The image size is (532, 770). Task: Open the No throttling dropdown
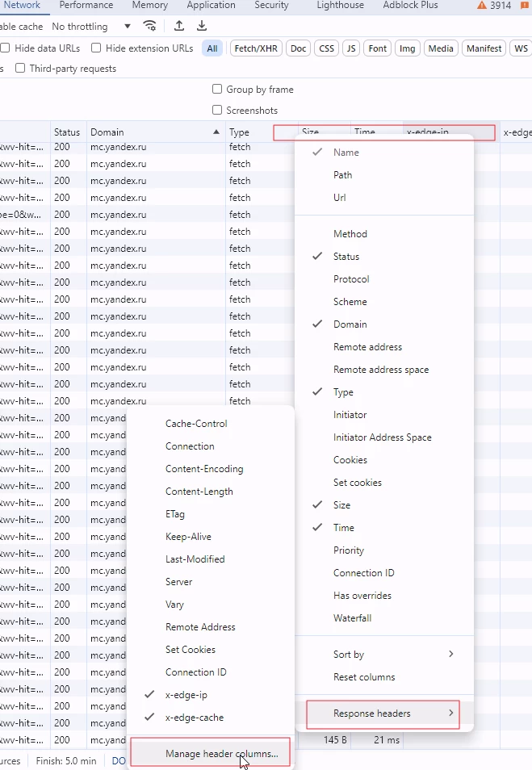91,27
